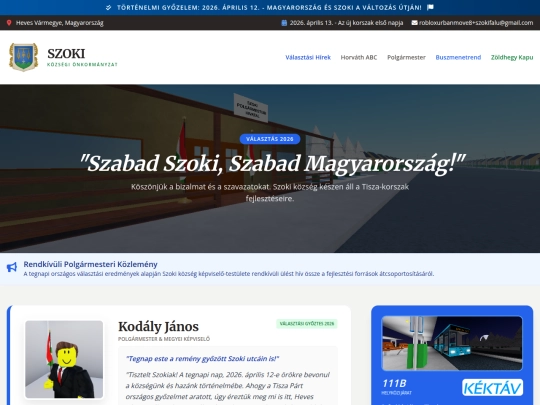
Task: Click the flag icon in the top banner
Action: [x=430, y=7]
